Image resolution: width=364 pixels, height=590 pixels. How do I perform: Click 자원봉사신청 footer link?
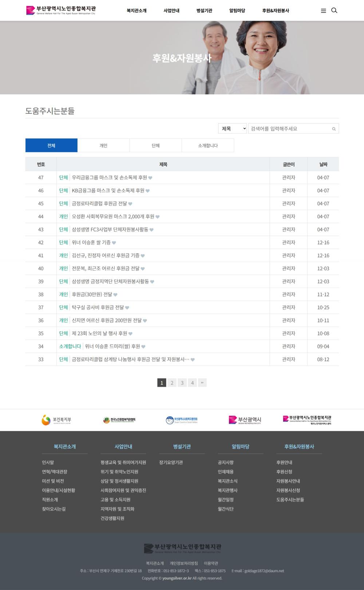click(x=288, y=491)
